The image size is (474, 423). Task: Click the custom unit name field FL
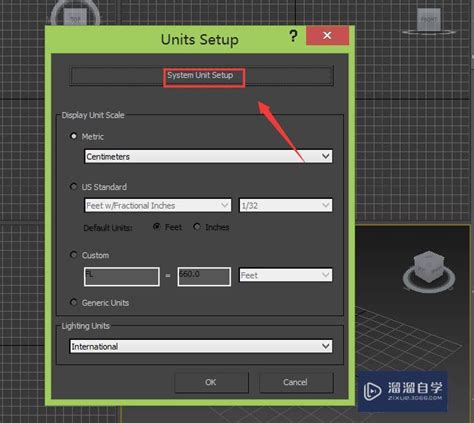tap(122, 276)
